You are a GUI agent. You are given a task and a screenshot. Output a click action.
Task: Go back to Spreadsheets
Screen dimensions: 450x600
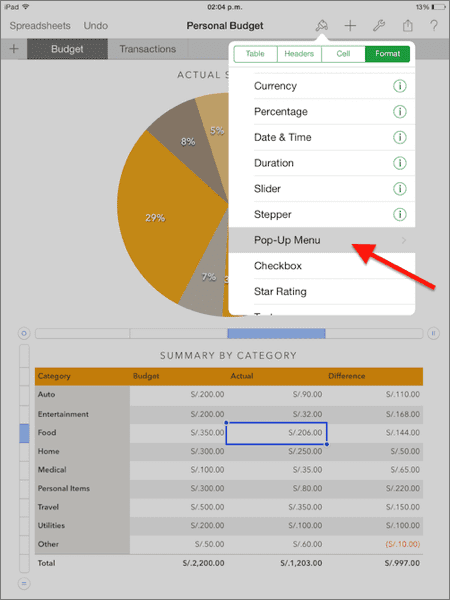click(40, 26)
